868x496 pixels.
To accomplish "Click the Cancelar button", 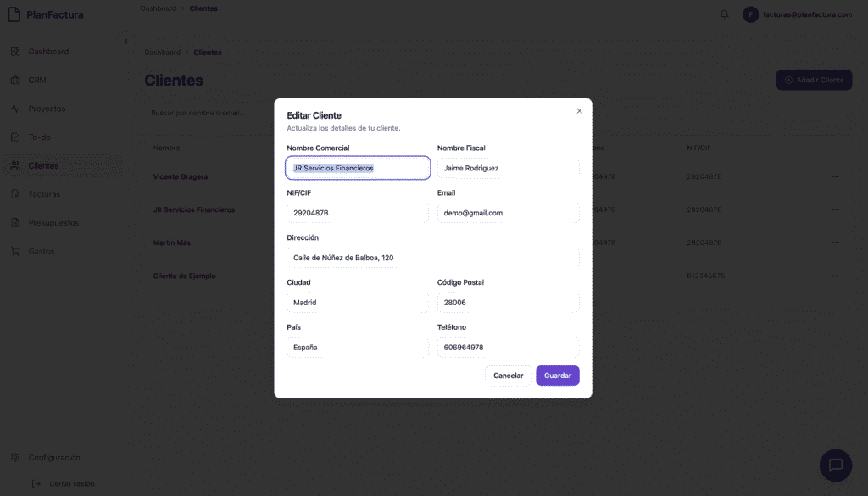I will coord(509,376).
